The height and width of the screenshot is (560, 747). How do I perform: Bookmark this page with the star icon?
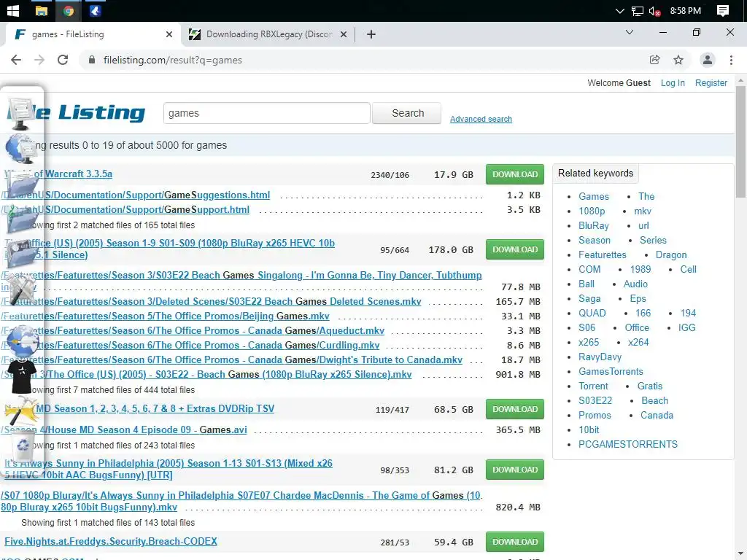678,60
